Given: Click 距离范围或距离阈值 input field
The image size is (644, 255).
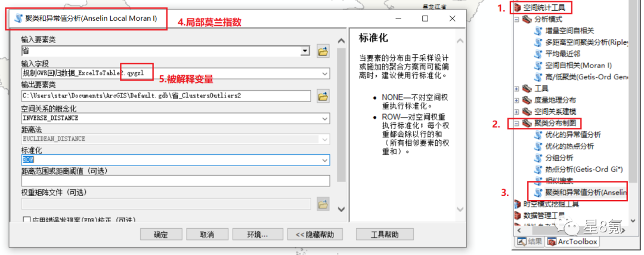Looking at the screenshot, I should 175,181.
